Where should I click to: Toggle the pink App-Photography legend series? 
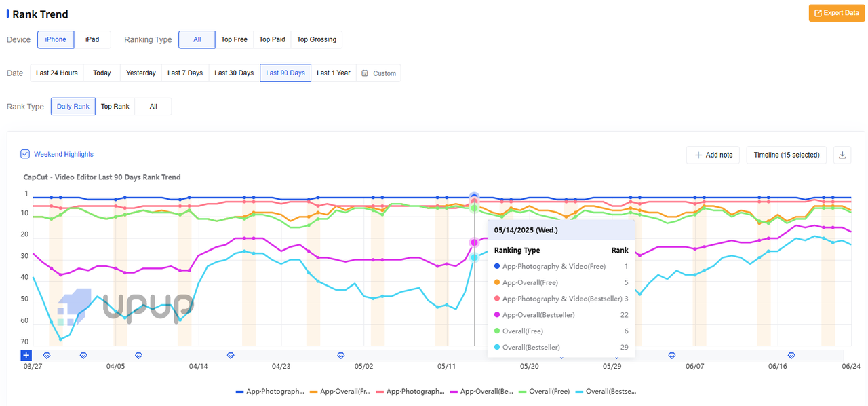point(410,392)
